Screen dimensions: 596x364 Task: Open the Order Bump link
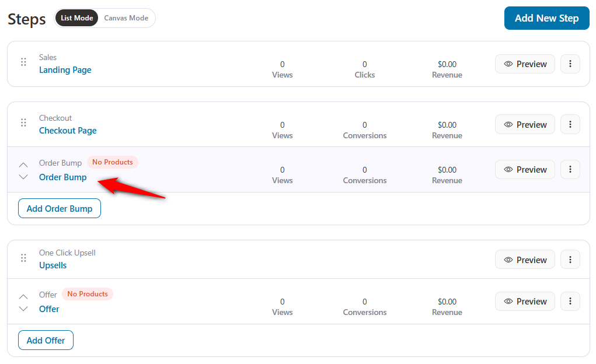[x=63, y=177]
